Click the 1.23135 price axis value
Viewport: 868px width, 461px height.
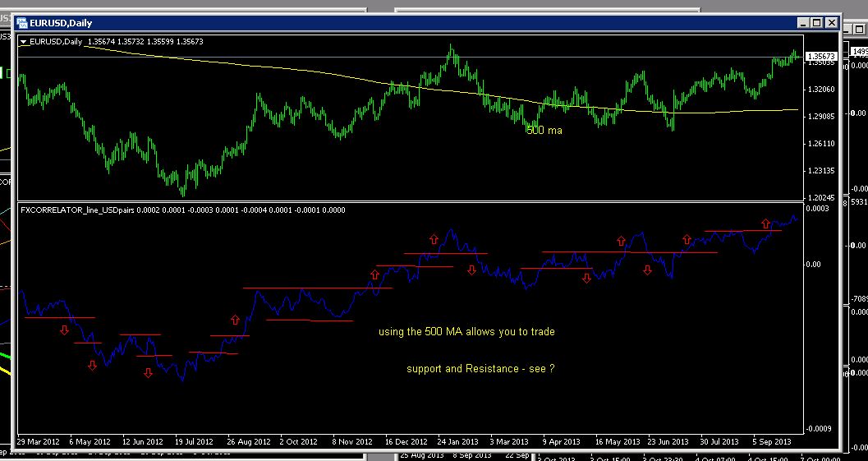821,171
